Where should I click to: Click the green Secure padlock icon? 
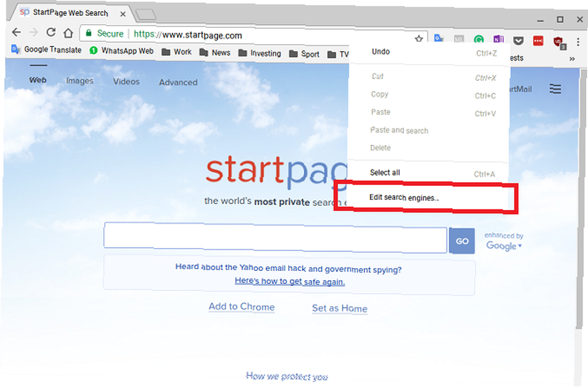click(89, 33)
